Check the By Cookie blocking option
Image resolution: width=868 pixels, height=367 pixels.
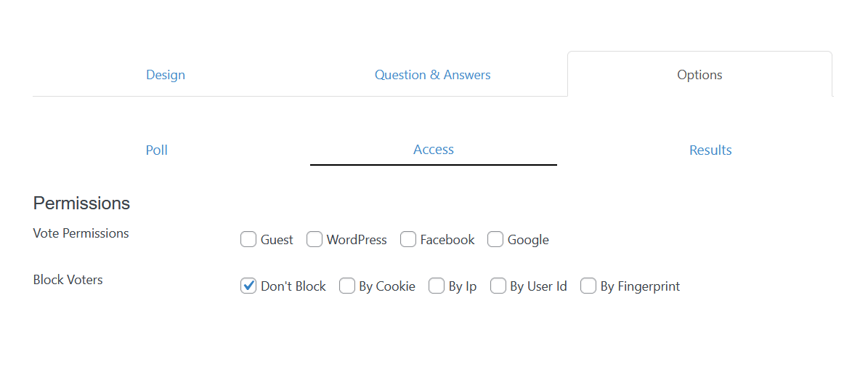(347, 286)
